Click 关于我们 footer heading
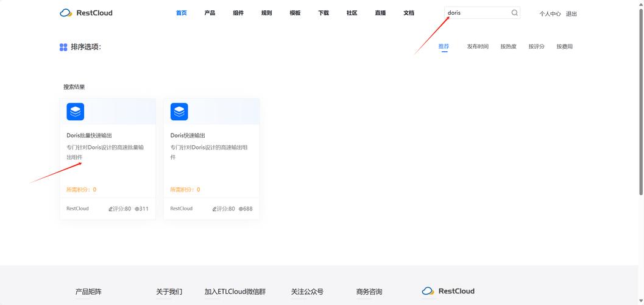This screenshot has width=644, height=305. pos(169,292)
